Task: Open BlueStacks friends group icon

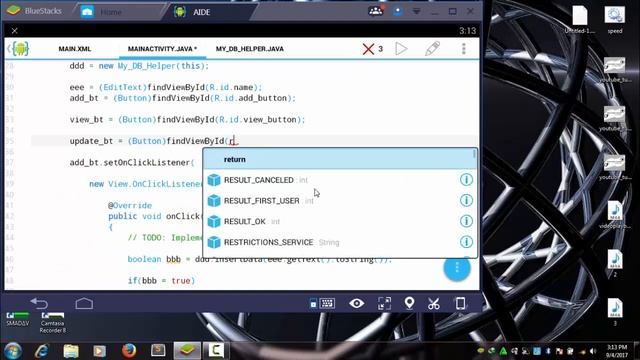Action: click(376, 11)
